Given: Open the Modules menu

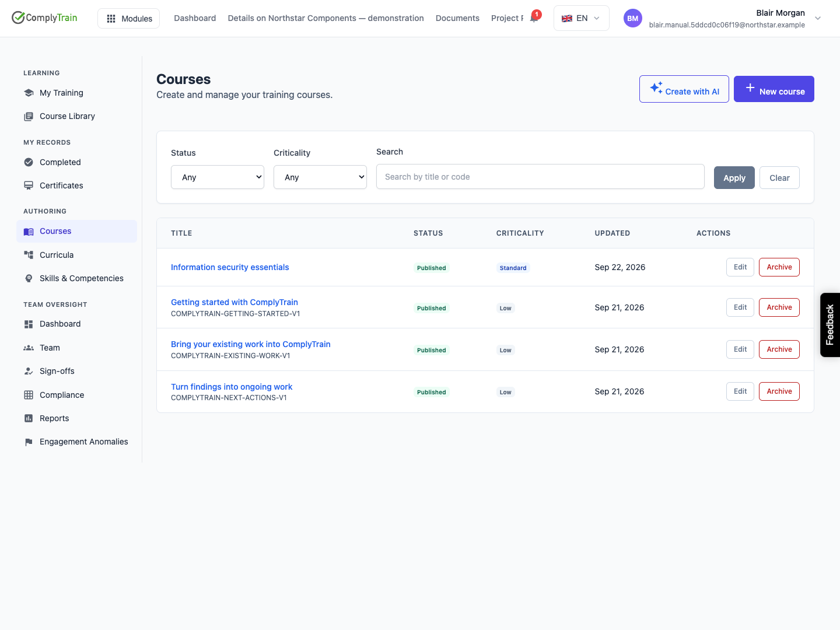Looking at the screenshot, I should tap(129, 19).
